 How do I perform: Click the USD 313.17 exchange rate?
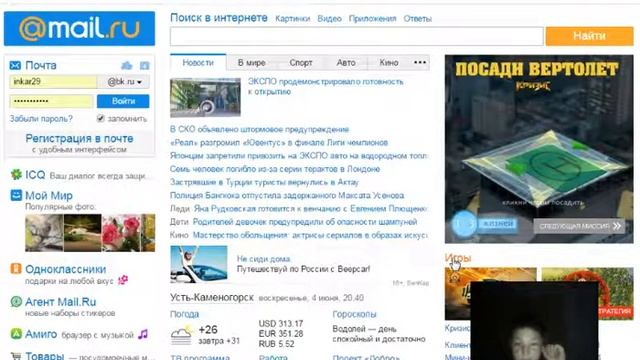pos(281,324)
